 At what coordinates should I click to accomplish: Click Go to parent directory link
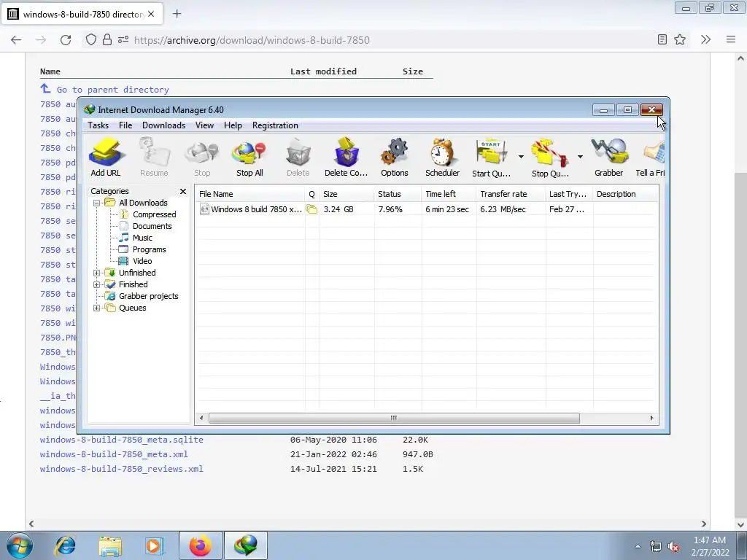112,90
